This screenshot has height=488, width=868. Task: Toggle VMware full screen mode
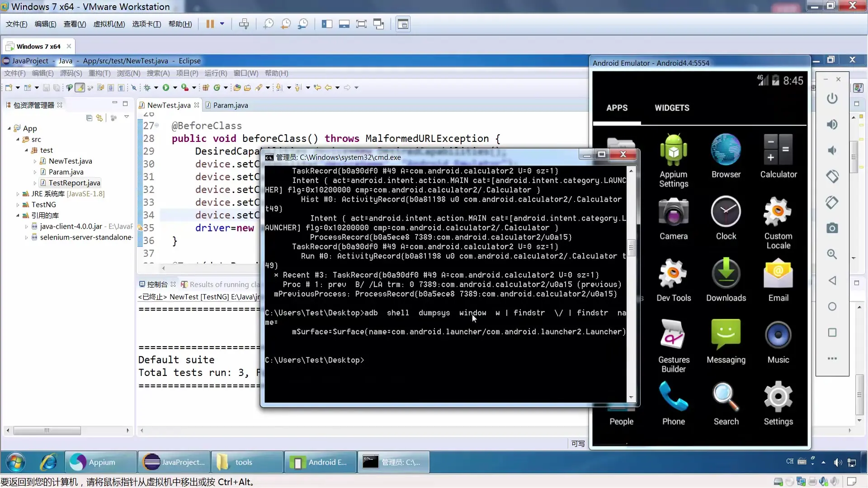point(361,24)
